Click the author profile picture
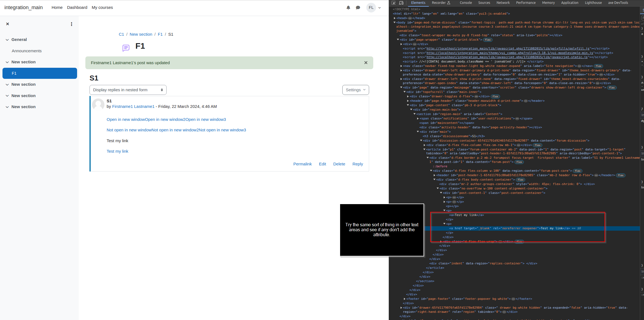This screenshot has width=644, height=320. tap(98, 105)
